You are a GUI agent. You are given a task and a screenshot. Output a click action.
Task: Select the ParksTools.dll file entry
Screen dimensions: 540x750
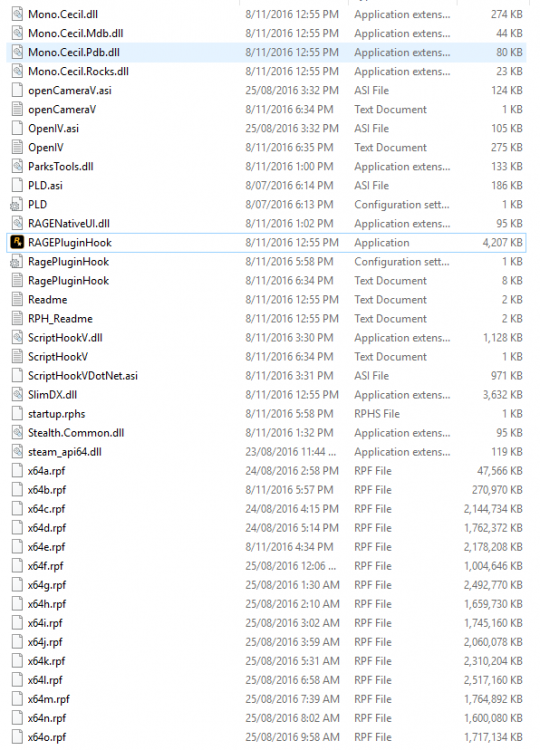tap(268, 166)
